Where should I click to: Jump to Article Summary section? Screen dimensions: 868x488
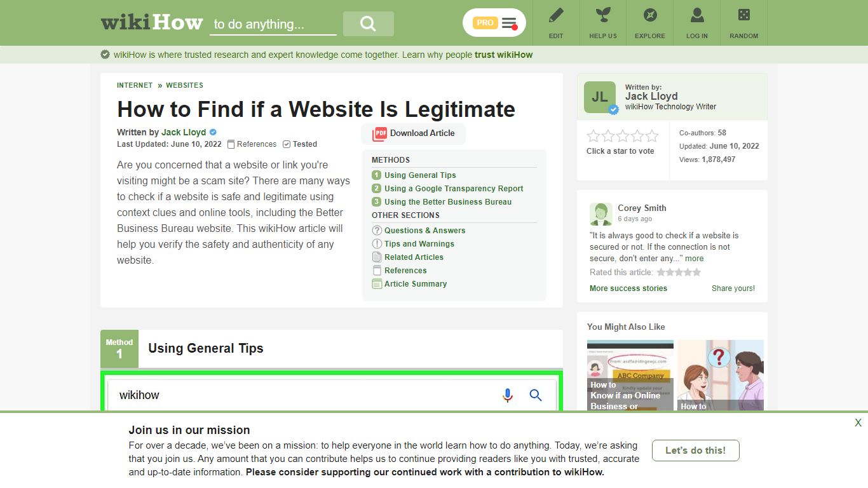[416, 284]
